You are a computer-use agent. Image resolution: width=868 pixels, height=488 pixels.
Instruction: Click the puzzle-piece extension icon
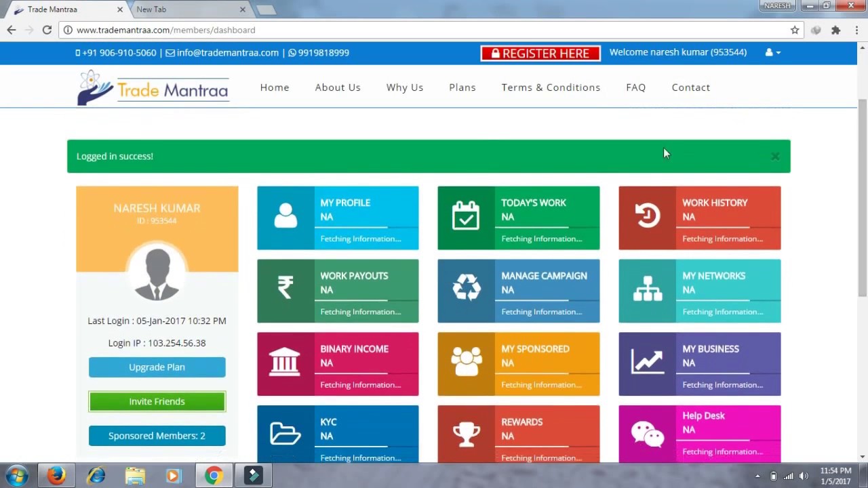tap(835, 30)
